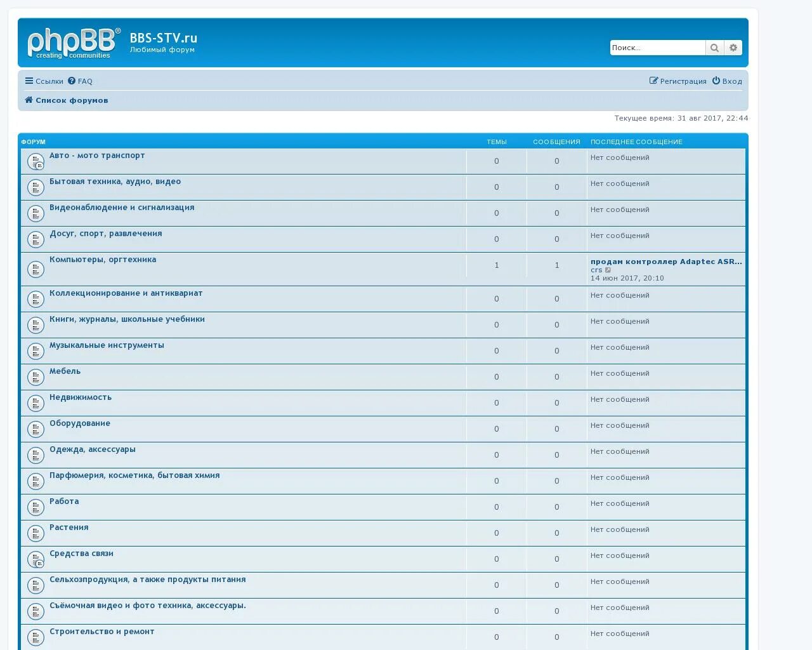
Task: Open Книги, журналы, школьные учебники forum
Action: pyautogui.click(x=127, y=319)
